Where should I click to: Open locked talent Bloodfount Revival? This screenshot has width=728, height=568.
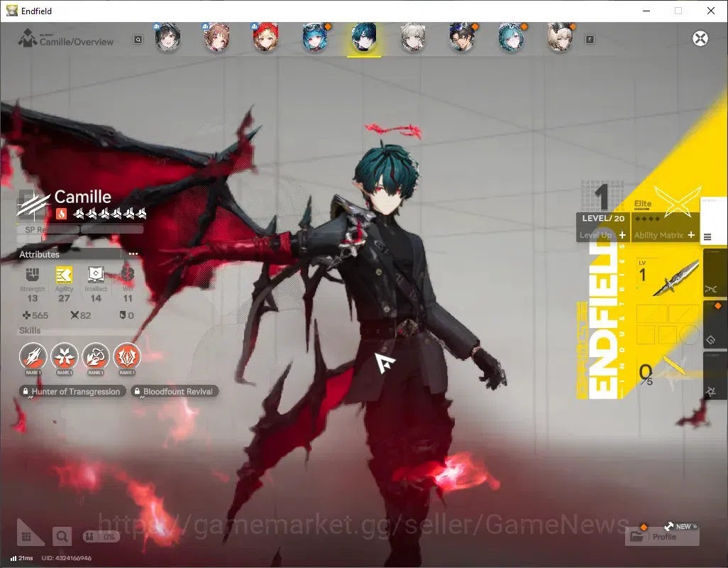pos(175,391)
